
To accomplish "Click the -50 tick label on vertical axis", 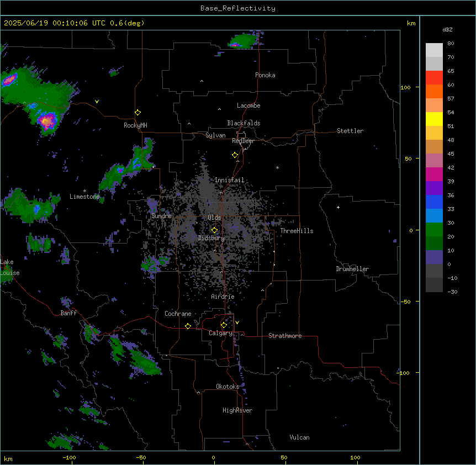I will (x=405, y=302).
